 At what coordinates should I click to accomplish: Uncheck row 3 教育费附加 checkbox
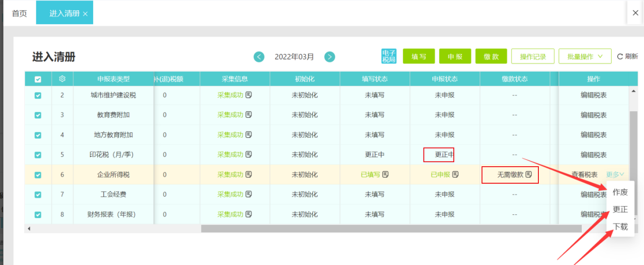coord(38,115)
